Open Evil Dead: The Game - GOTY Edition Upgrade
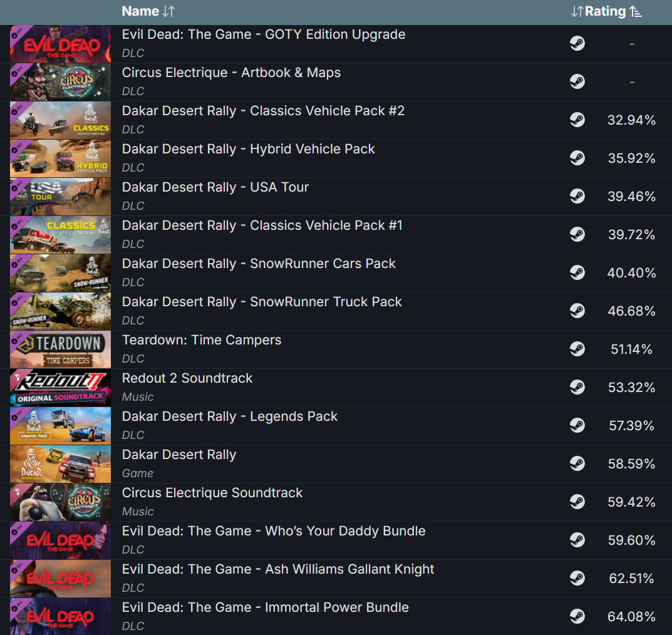Image resolution: width=672 pixels, height=635 pixels. coord(264,34)
